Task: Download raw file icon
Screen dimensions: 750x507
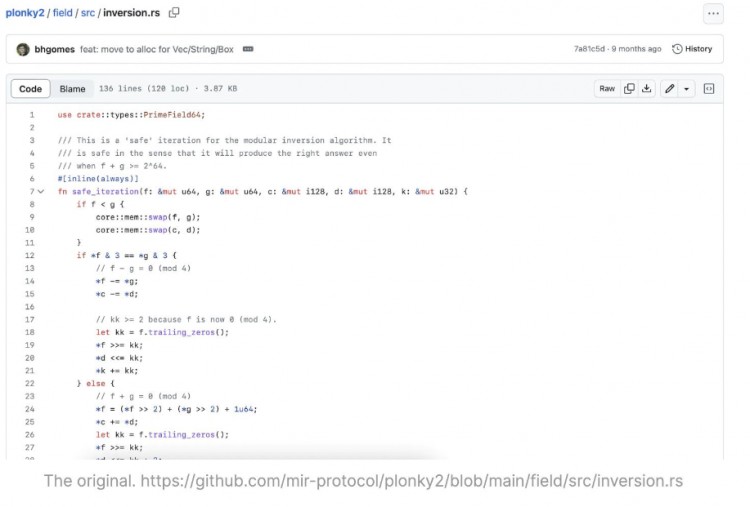Action: (x=646, y=89)
